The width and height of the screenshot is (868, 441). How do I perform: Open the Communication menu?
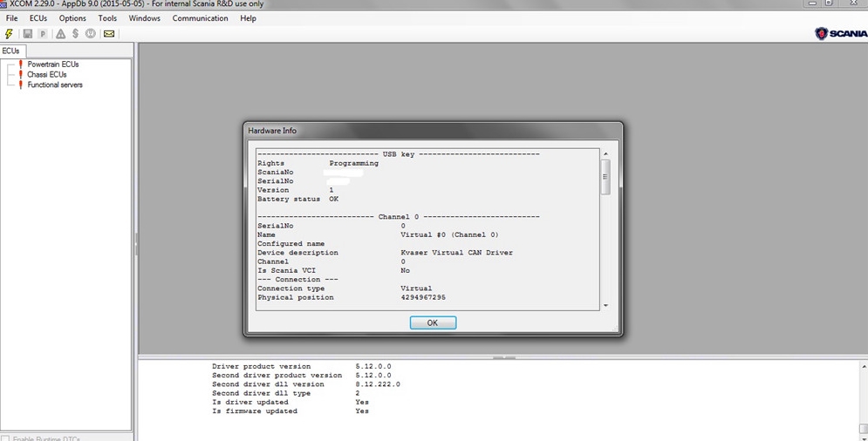[x=200, y=18]
